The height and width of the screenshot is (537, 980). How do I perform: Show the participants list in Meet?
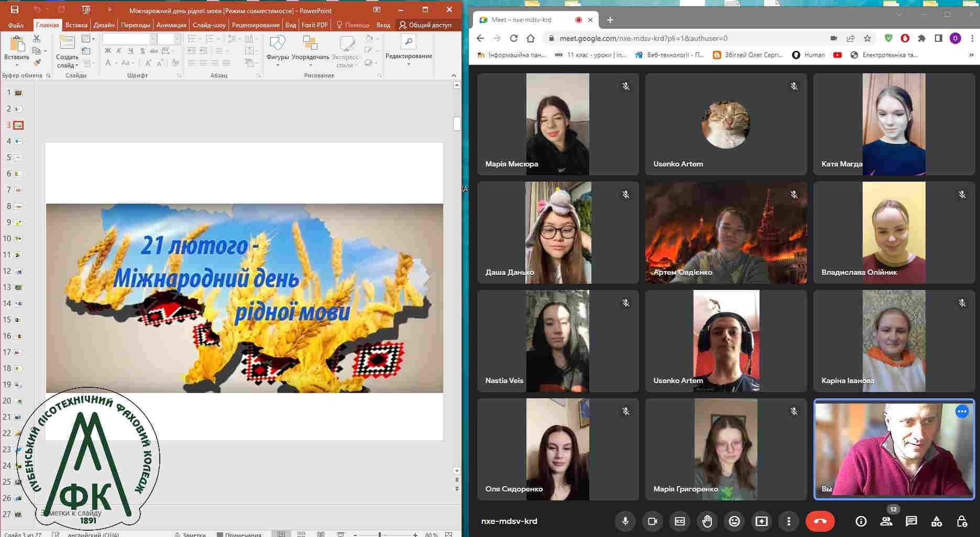tap(886, 521)
